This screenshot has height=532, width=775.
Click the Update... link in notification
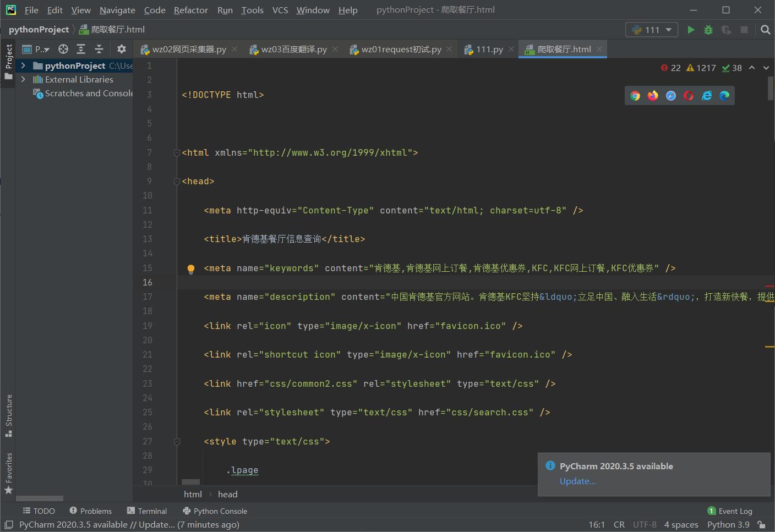tap(577, 481)
